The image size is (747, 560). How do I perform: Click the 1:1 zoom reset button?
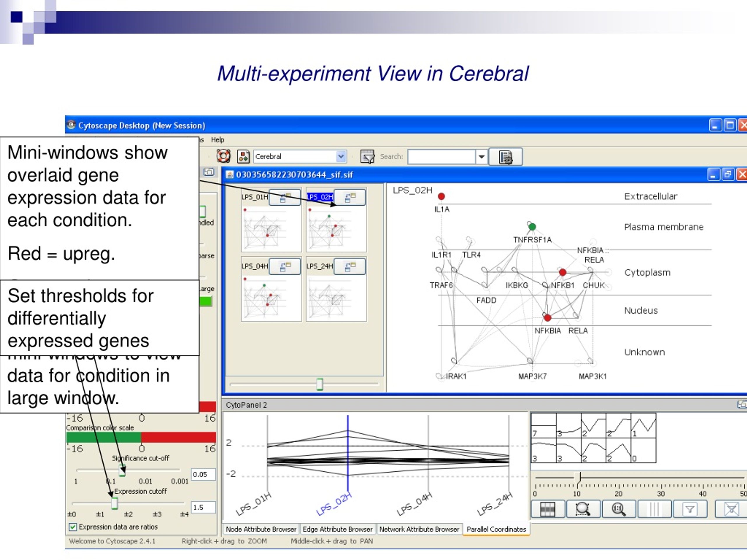click(x=618, y=509)
